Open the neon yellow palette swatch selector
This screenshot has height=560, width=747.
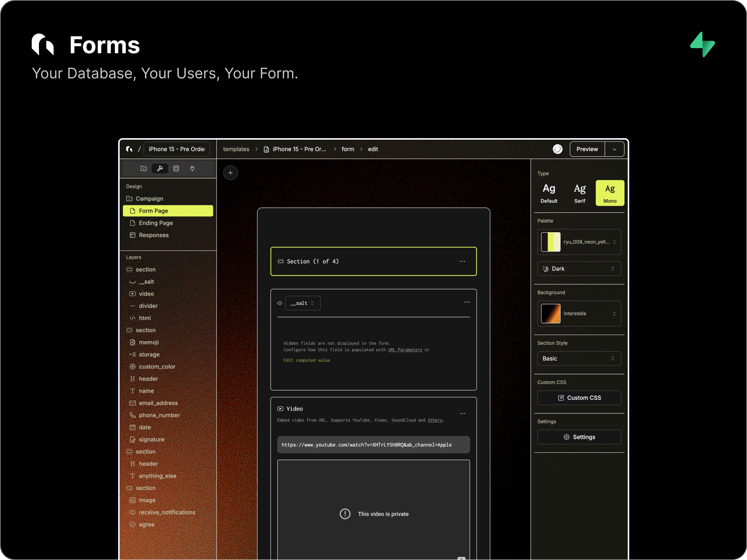click(x=579, y=242)
